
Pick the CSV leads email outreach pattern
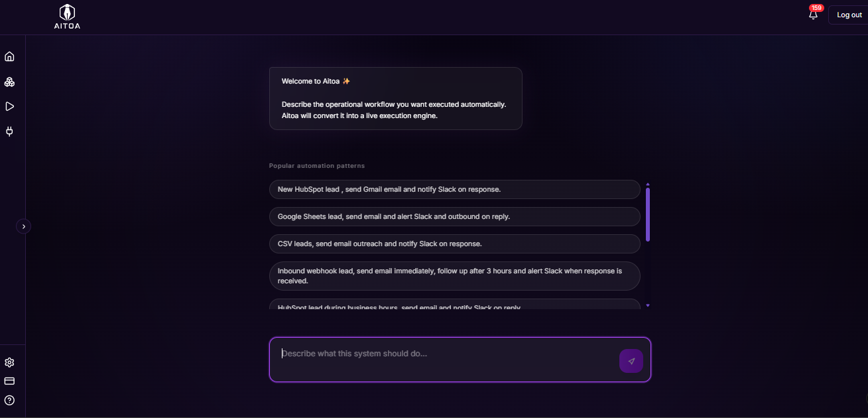(x=454, y=244)
